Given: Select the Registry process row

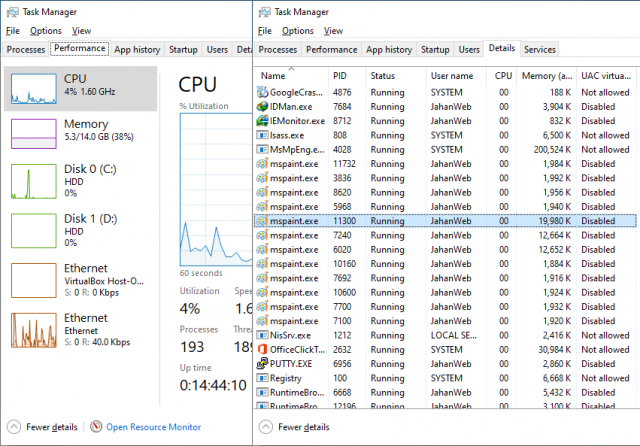Looking at the screenshot, I should point(286,378).
